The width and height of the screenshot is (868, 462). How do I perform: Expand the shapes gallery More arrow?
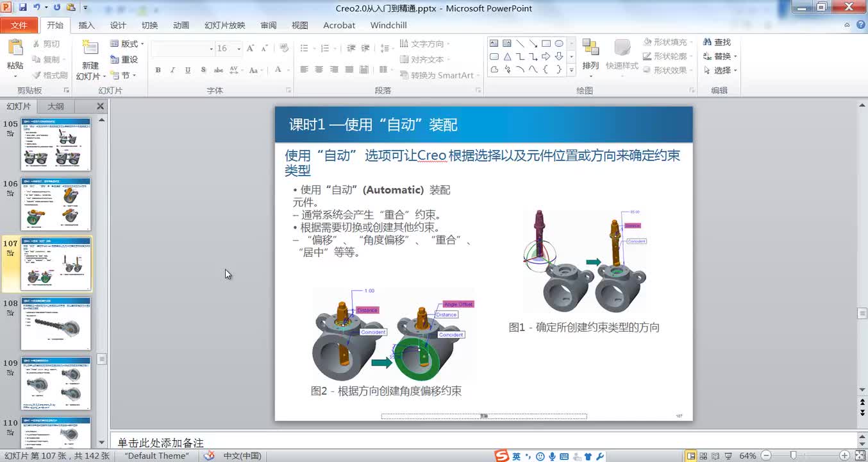571,69
